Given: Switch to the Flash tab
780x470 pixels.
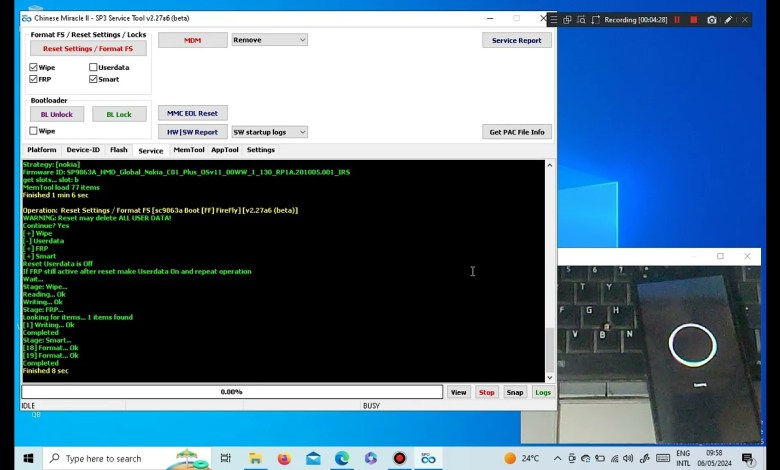Looking at the screenshot, I should pyautogui.click(x=118, y=150).
